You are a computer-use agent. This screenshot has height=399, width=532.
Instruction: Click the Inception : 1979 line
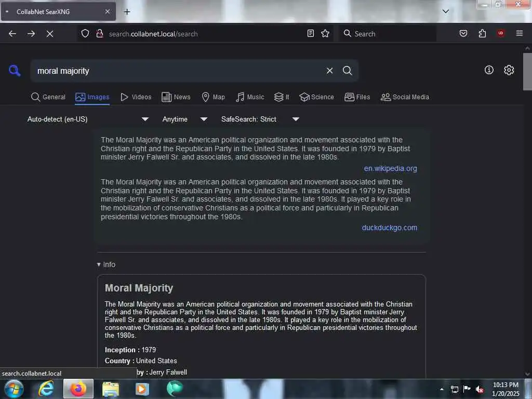[130, 350]
